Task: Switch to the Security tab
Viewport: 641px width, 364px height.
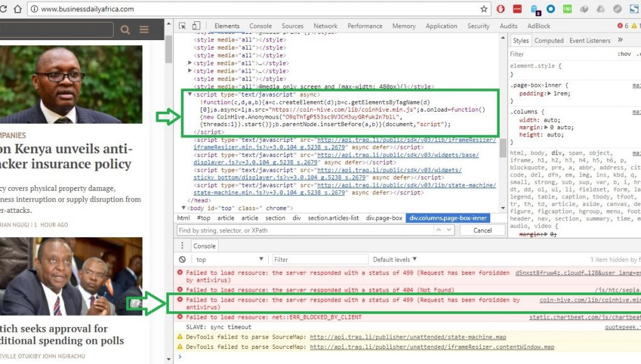Action: point(478,26)
